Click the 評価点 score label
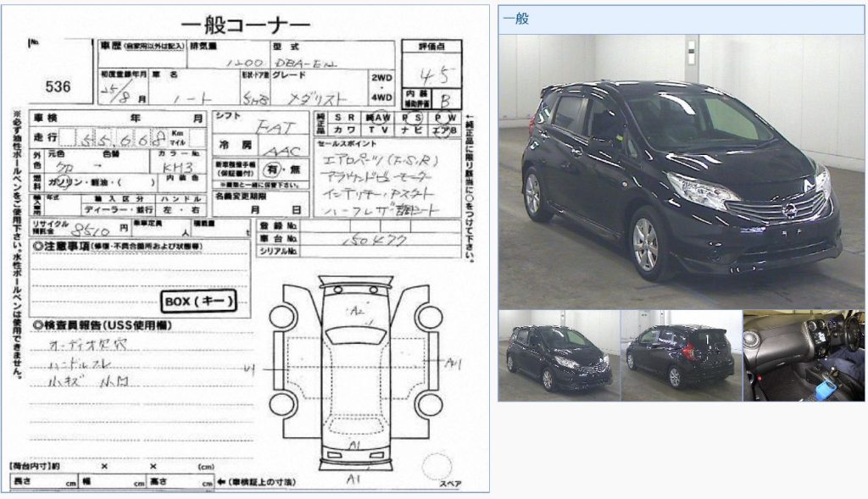The width and height of the screenshot is (868, 499). click(431, 47)
